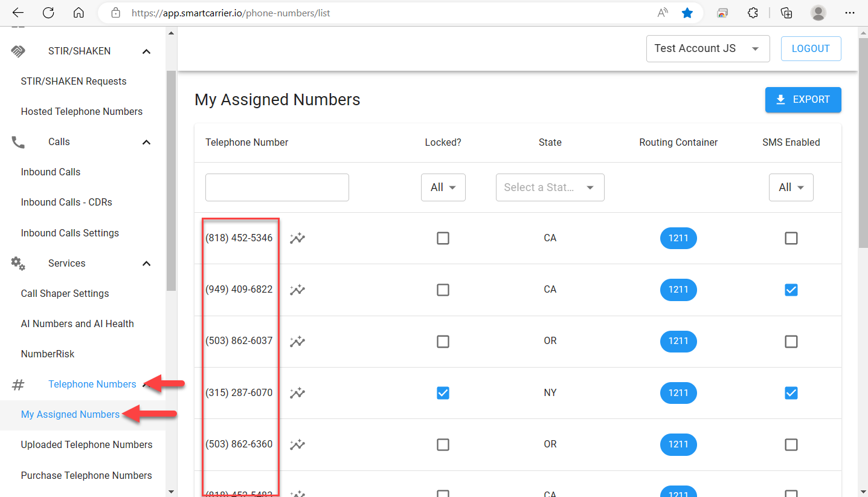Click the STIR/SHAKEN section icon
This screenshot has width=868, height=497.
click(18, 51)
